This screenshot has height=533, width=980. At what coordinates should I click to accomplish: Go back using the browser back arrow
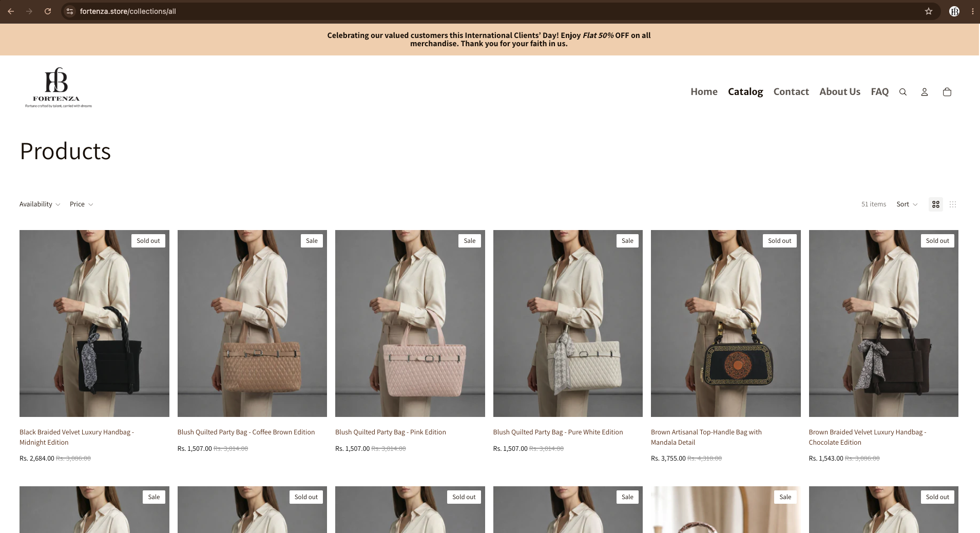tap(11, 11)
